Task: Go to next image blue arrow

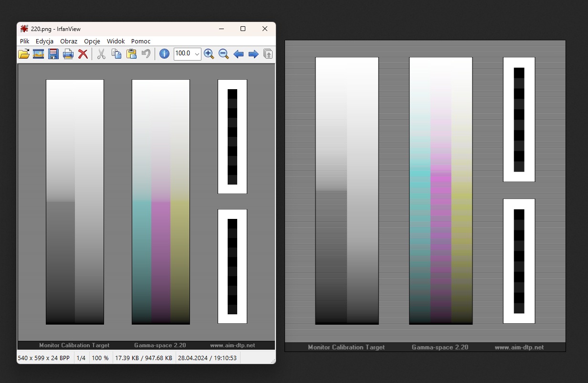Action: click(x=253, y=54)
